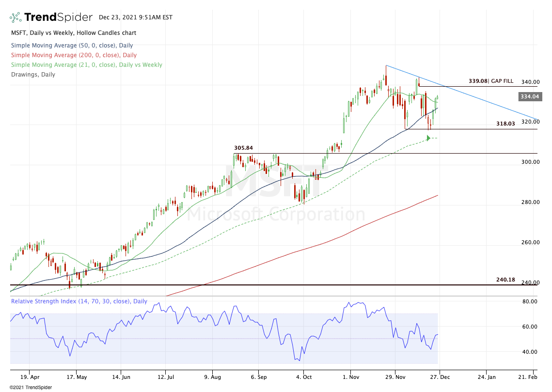
Task: Click the '24. Jan' date axis label
Action: [487, 377]
